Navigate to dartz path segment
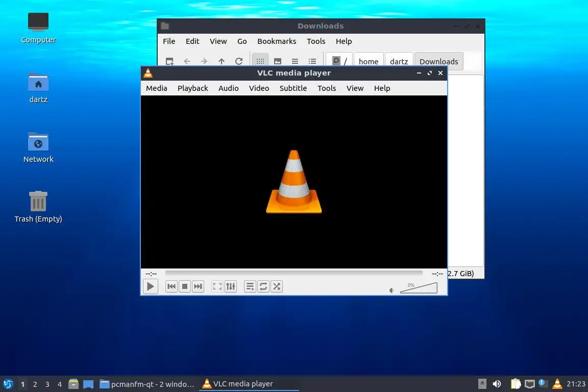588x392 pixels. tap(399, 61)
